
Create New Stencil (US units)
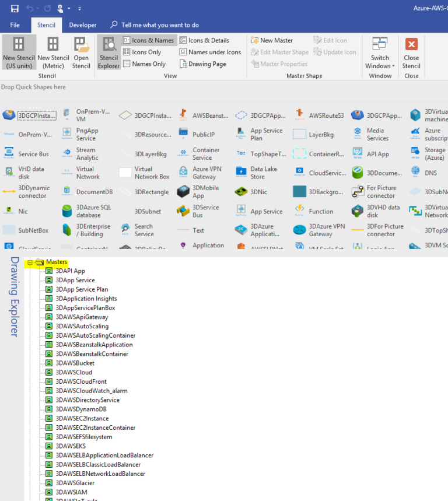tap(19, 52)
